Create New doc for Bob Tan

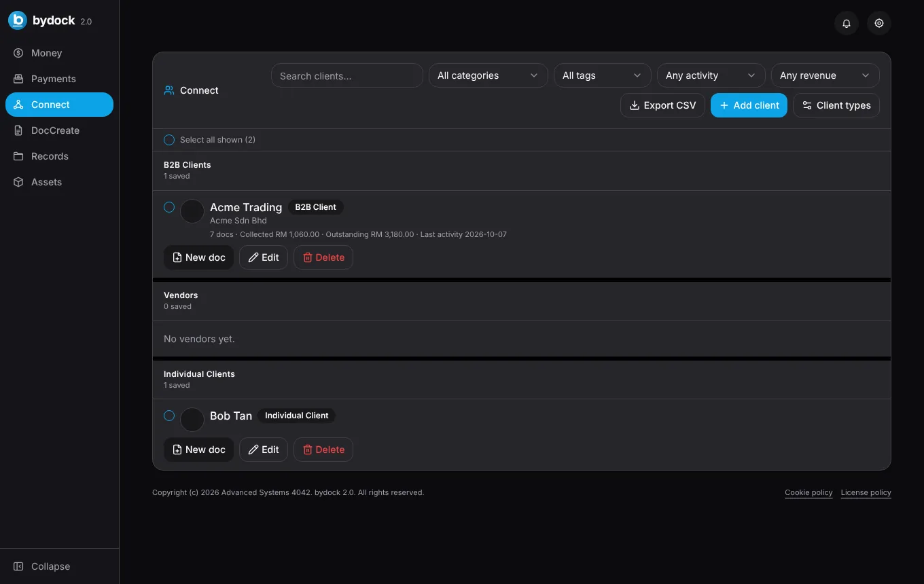[198, 450]
